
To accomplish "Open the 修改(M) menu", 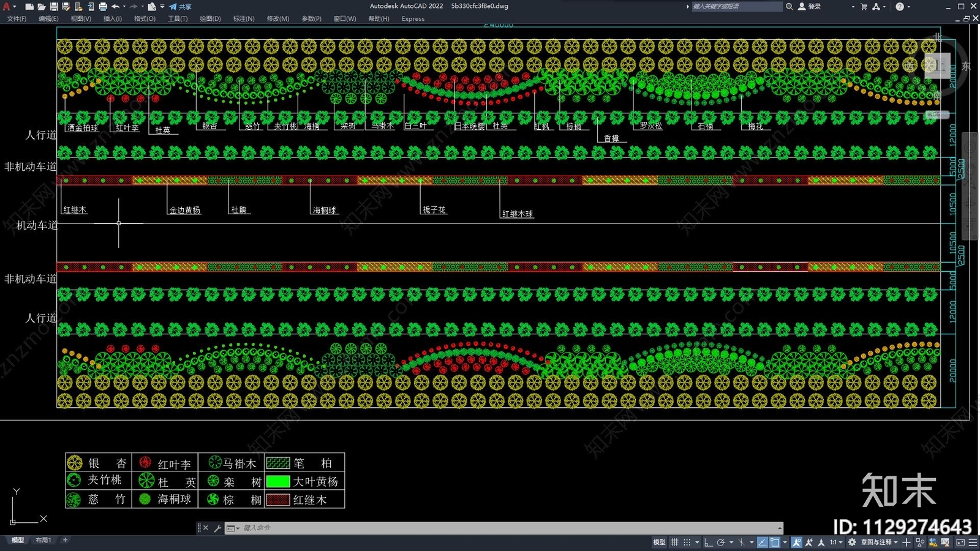I will coord(278,19).
